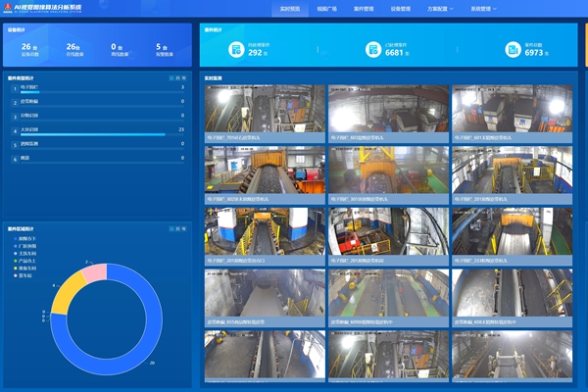The height and width of the screenshot is (392, 588).
Task: Switch 案件类型统计 panel to 年 view
Action: [x=183, y=75]
